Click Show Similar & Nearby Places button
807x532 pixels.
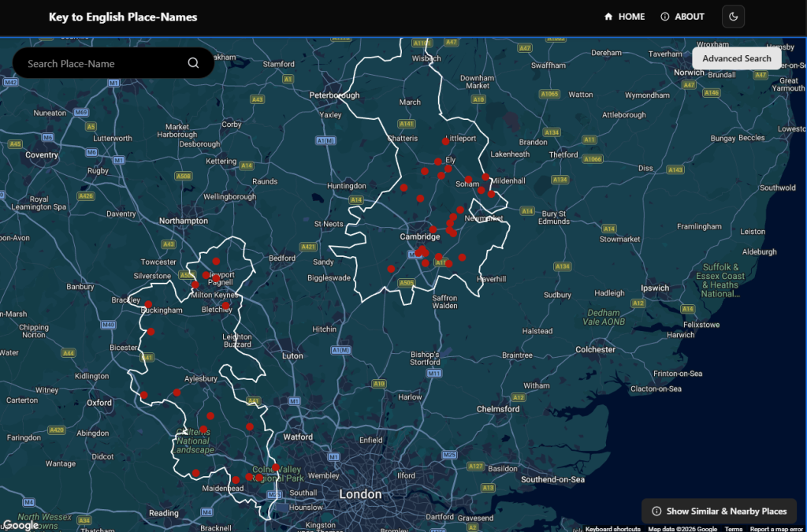coord(719,511)
